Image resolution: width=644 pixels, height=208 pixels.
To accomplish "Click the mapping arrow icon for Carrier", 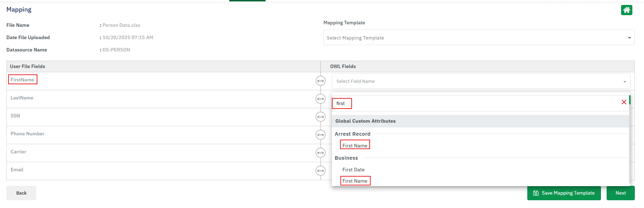I will click(x=320, y=153).
